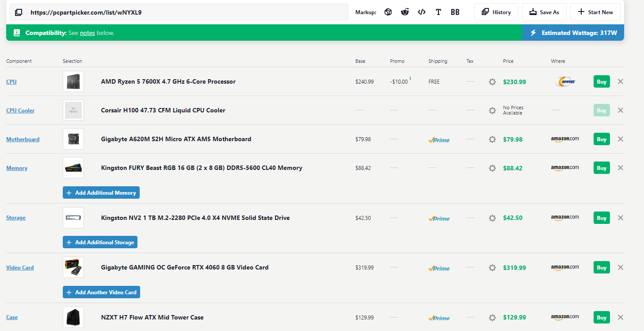Image resolution: width=644 pixels, height=331 pixels.
Task: Remove the Kingston NV2 SSD from the list
Action: [621, 218]
